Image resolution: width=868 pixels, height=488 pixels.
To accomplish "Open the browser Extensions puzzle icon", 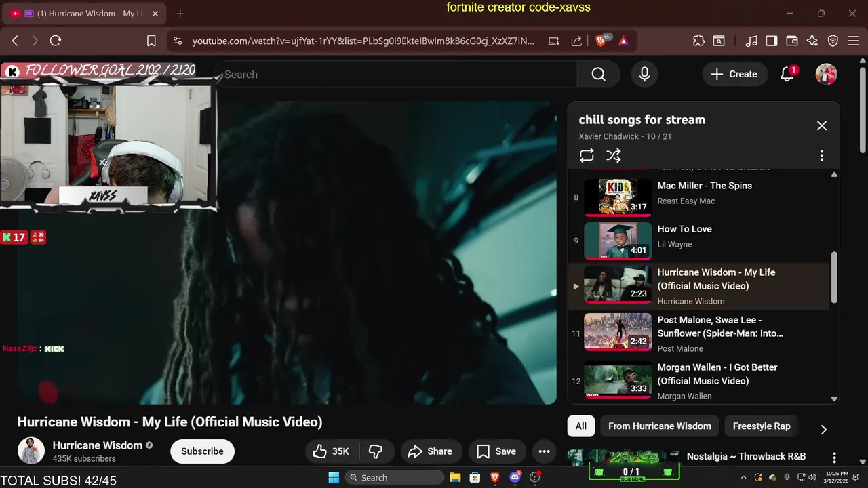I will (x=698, y=41).
